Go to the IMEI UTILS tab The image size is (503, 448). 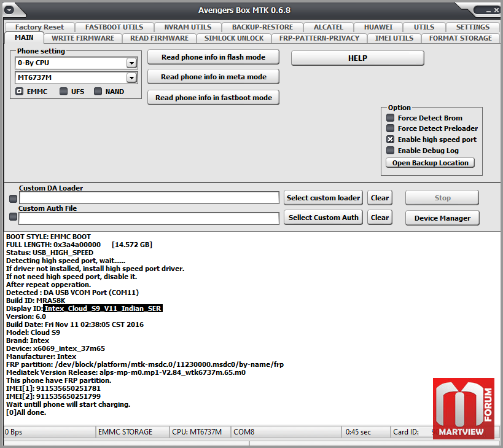394,38
